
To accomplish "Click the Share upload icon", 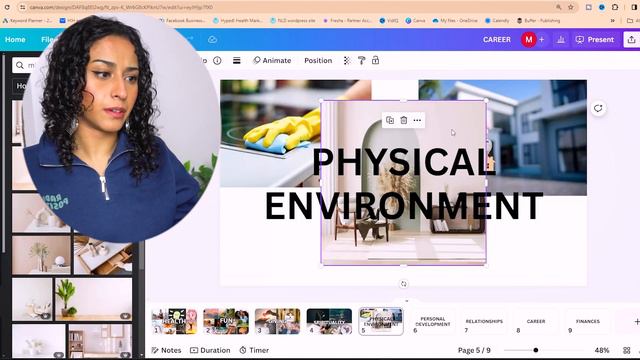I will [x=631, y=40].
